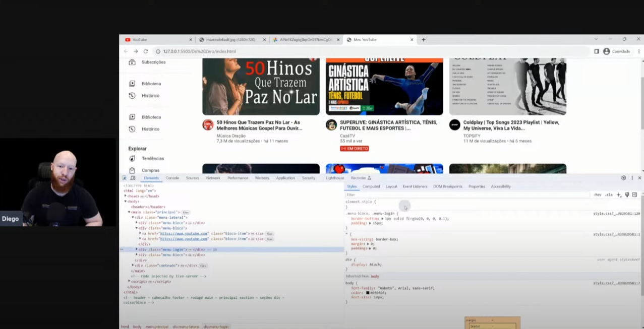Toggle the flex badge on div conteudo row
This screenshot has width=644, height=329.
pos(203,266)
